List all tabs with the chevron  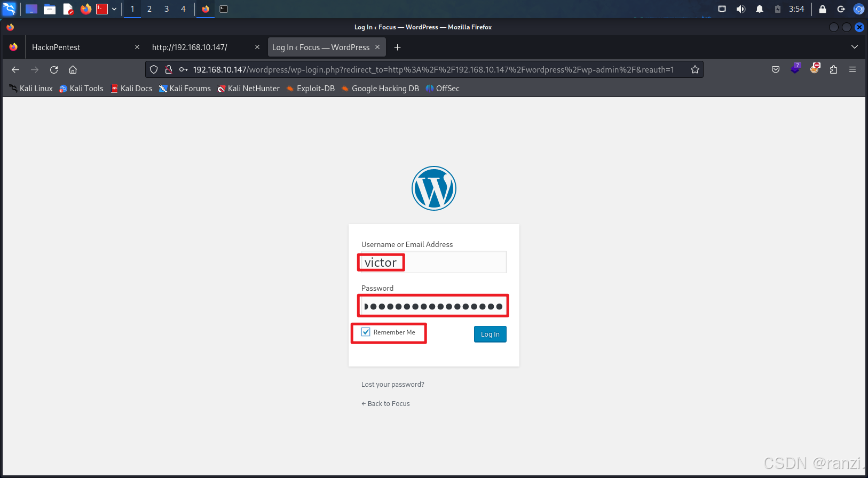pyautogui.click(x=855, y=47)
